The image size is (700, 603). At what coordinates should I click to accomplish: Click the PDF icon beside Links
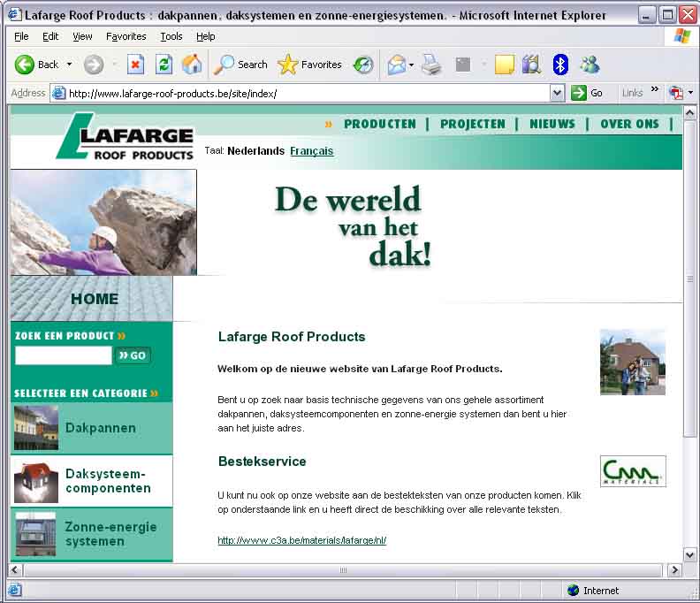coord(676,93)
